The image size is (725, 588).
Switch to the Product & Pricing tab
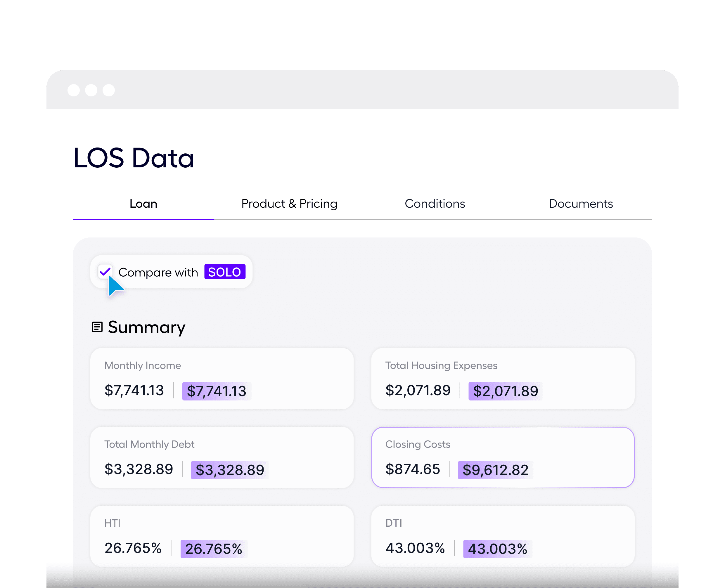point(289,204)
